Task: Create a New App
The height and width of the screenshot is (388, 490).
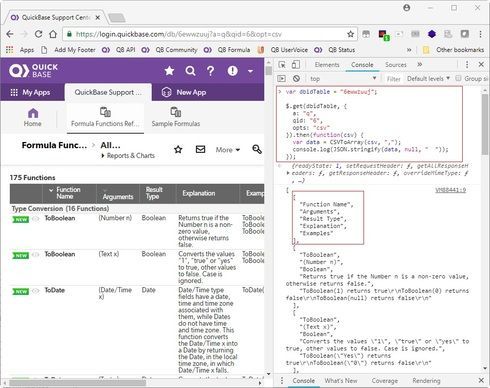Action: pos(184,92)
